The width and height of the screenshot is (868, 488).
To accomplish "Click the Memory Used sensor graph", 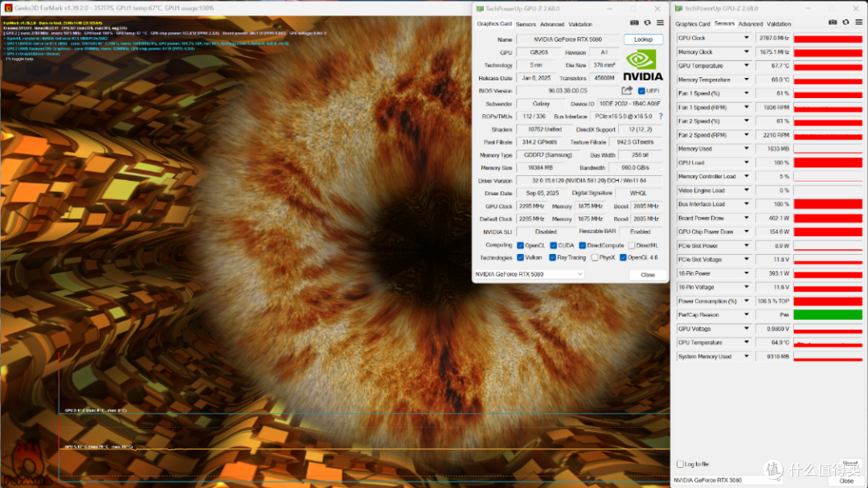I will pos(828,149).
